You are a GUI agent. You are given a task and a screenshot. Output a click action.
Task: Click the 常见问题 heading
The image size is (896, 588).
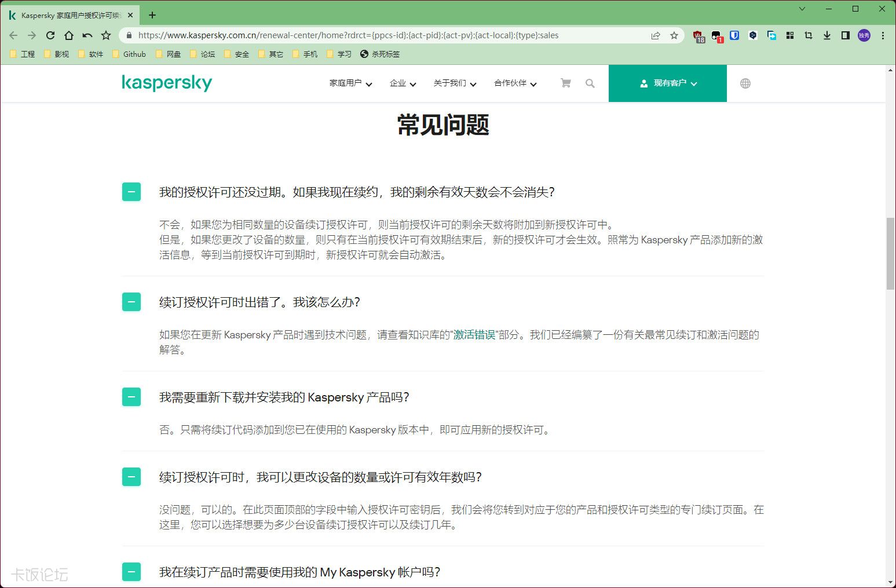pyautogui.click(x=443, y=125)
